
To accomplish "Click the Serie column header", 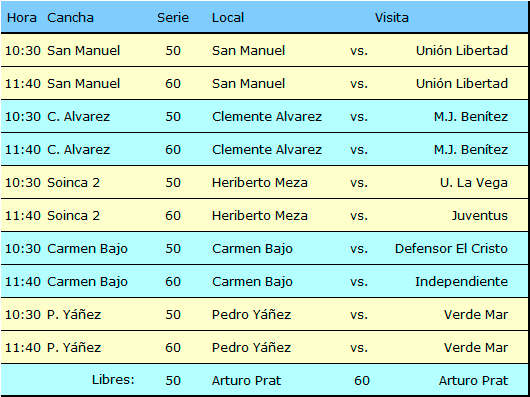I will point(173,18).
